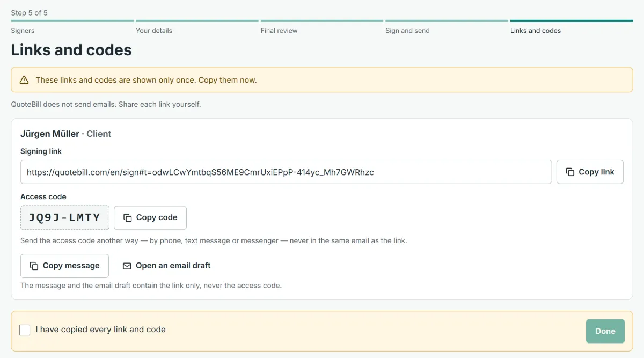Click the Copy message button

coord(64,266)
